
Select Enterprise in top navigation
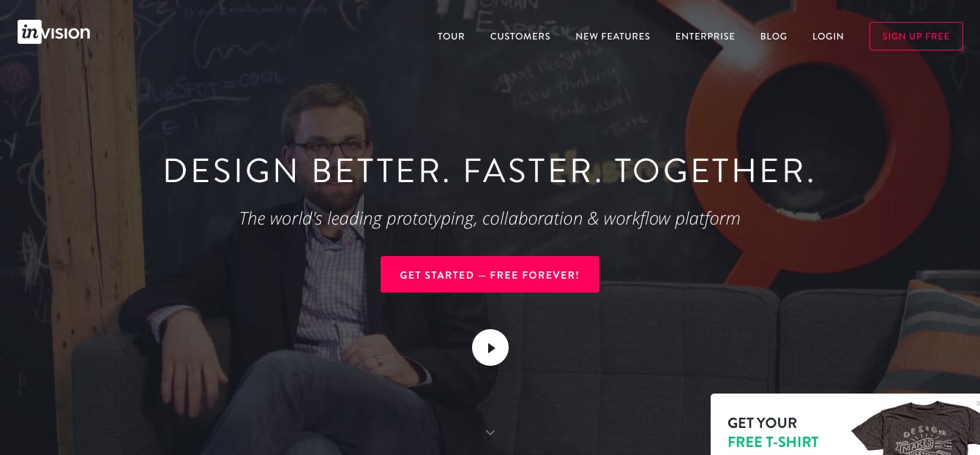point(705,36)
